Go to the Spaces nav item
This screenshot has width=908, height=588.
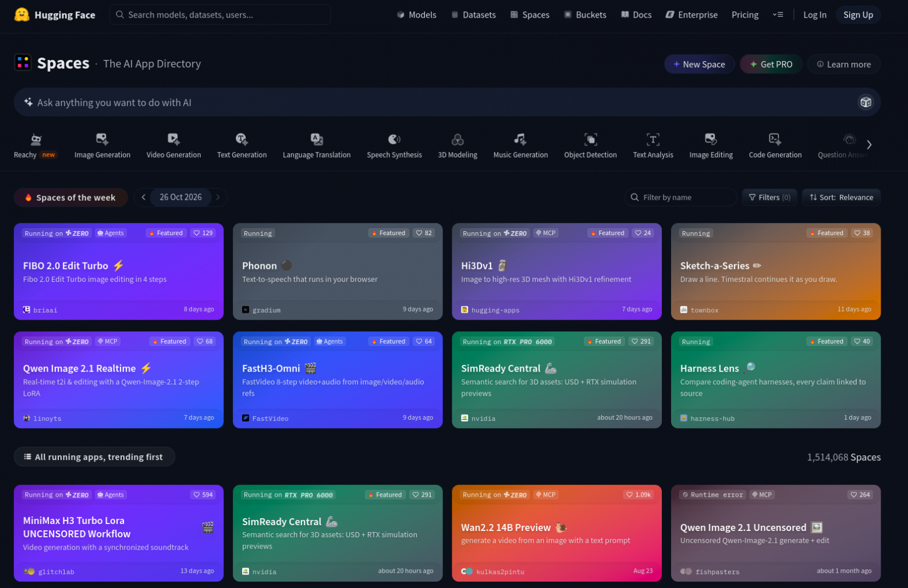(530, 15)
